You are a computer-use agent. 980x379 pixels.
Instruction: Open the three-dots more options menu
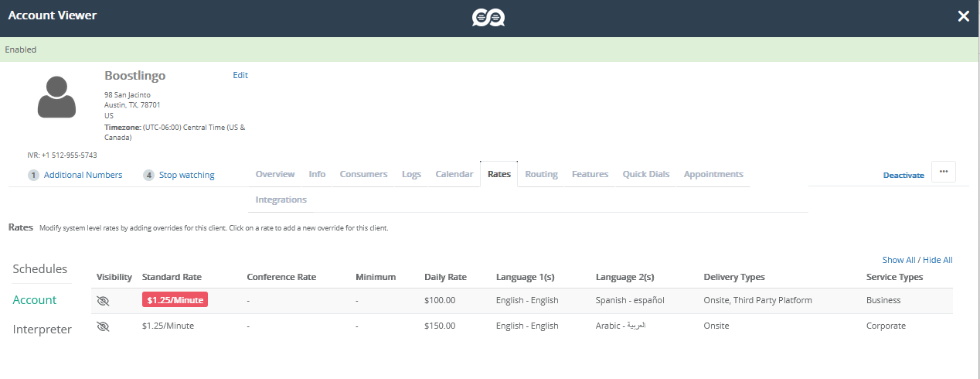[x=944, y=172]
